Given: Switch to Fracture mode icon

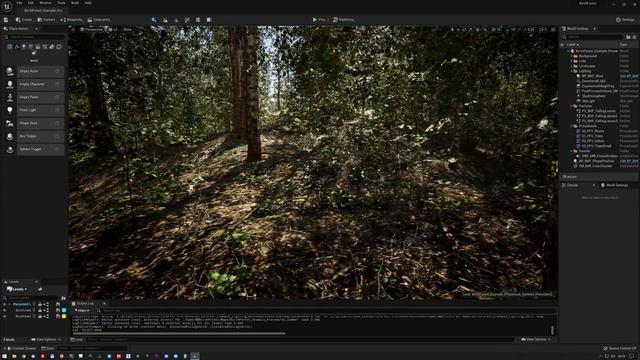Looking at the screenshot, I should 209,20.
